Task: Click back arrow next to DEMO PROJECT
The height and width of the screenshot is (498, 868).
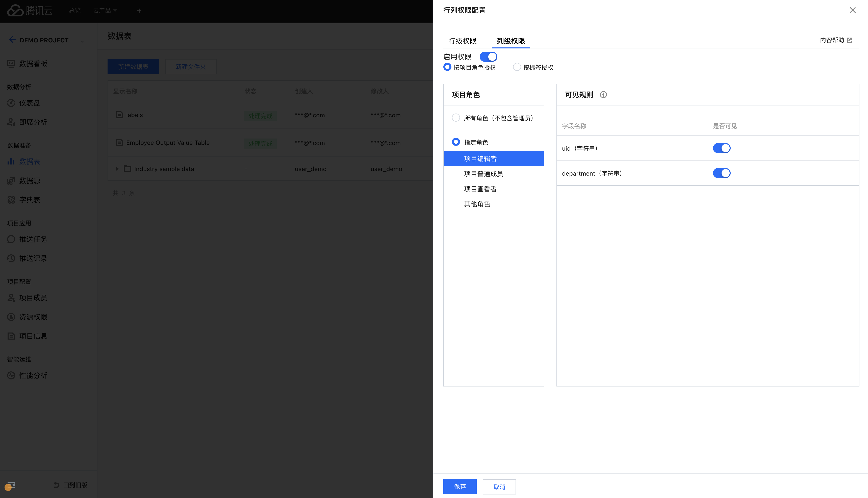Action: (12, 40)
